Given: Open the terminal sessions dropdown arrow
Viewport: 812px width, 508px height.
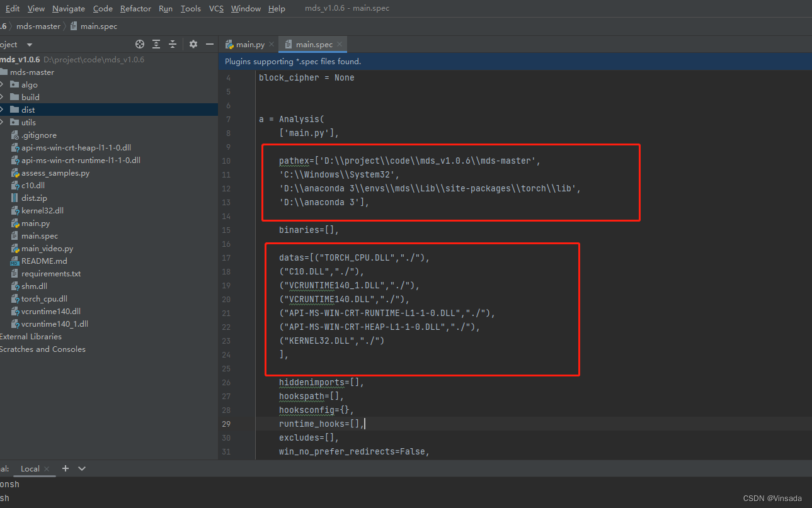Looking at the screenshot, I should pos(82,468).
